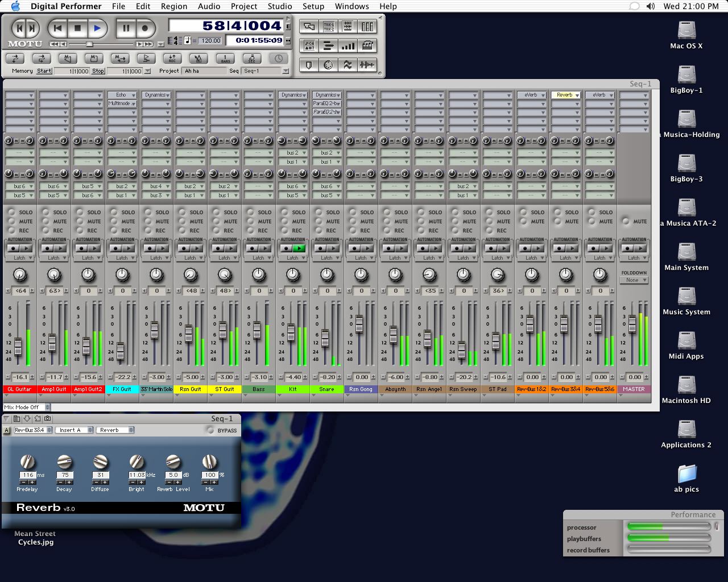The image size is (728, 582).
Task: Open the Apple menu
Action: click(15, 6)
